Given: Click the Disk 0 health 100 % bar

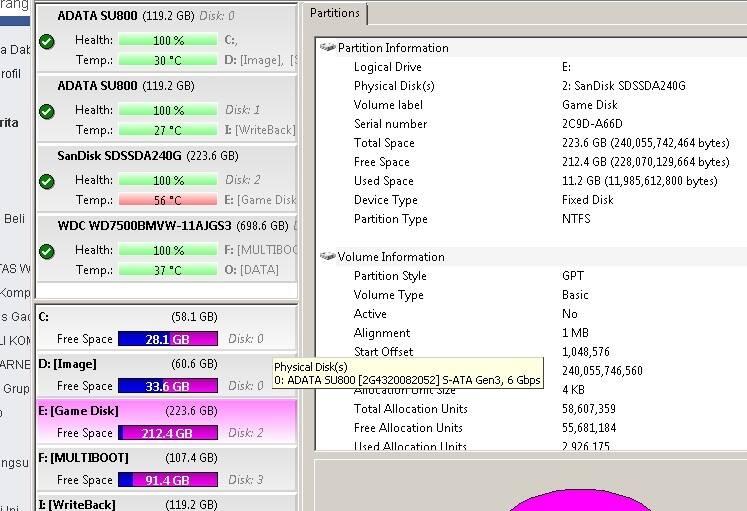Looking at the screenshot, I should tap(168, 40).
